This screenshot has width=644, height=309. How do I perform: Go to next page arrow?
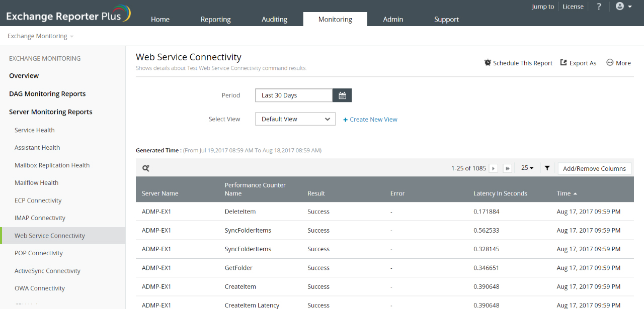[494, 168]
